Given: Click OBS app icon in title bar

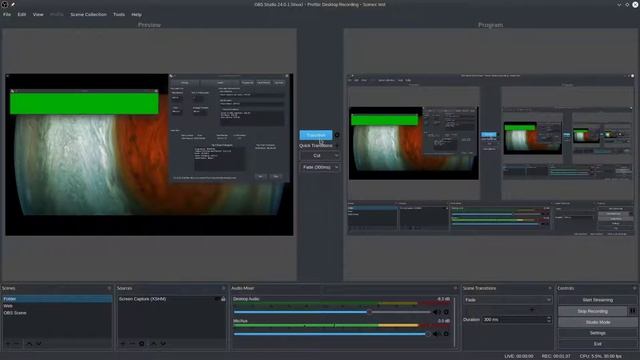Looking at the screenshot, I should [x=4, y=4].
